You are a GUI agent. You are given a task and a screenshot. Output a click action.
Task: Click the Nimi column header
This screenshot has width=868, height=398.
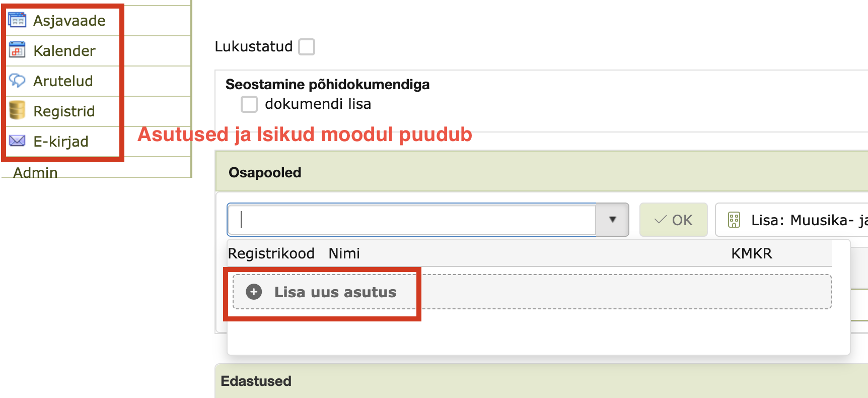coord(344,253)
